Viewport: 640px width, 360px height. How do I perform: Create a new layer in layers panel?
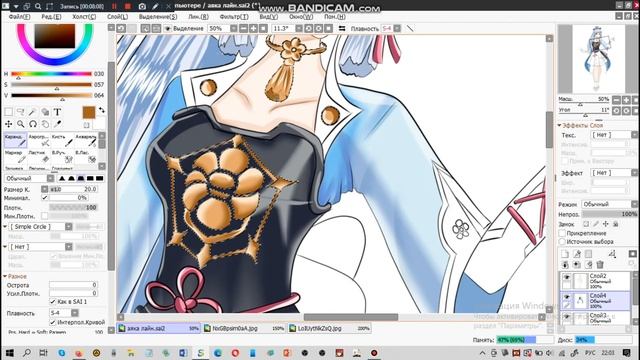pos(565,254)
